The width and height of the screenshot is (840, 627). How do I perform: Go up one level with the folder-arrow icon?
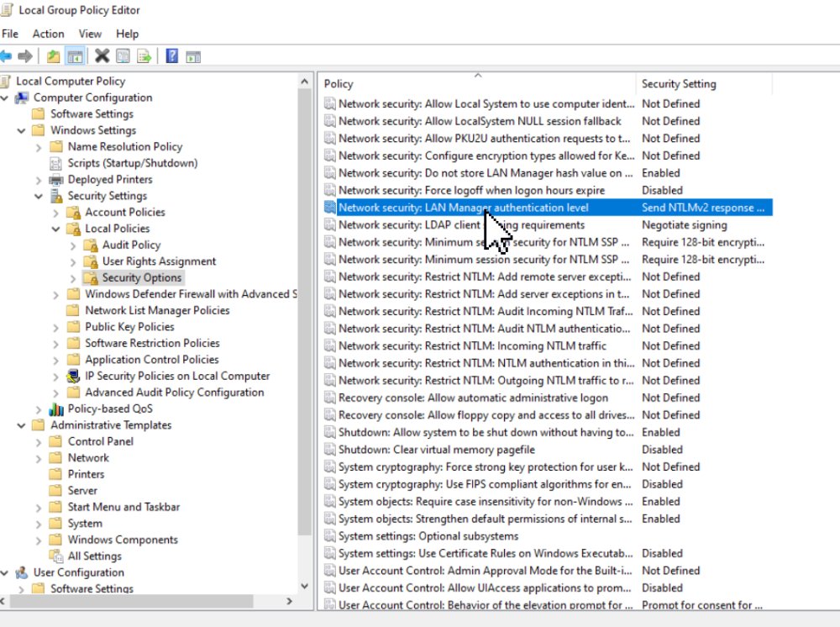(53, 55)
